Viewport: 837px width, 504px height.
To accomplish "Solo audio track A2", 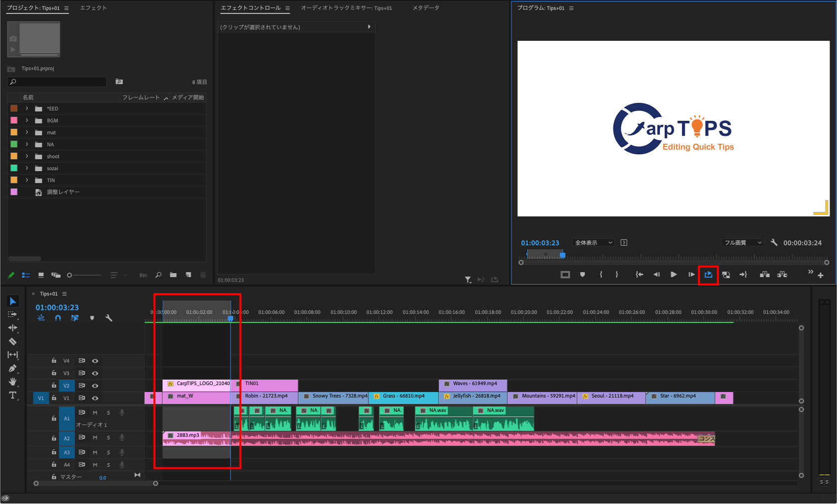I will [x=109, y=438].
